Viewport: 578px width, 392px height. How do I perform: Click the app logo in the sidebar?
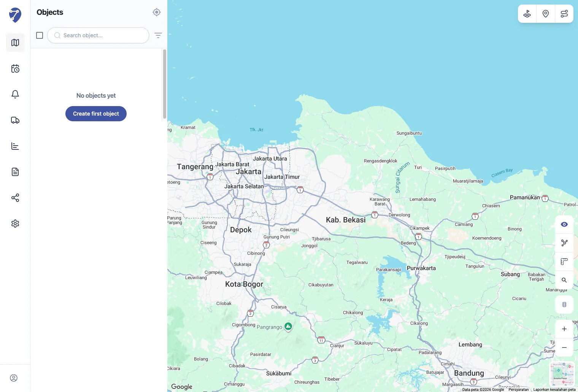click(x=15, y=15)
